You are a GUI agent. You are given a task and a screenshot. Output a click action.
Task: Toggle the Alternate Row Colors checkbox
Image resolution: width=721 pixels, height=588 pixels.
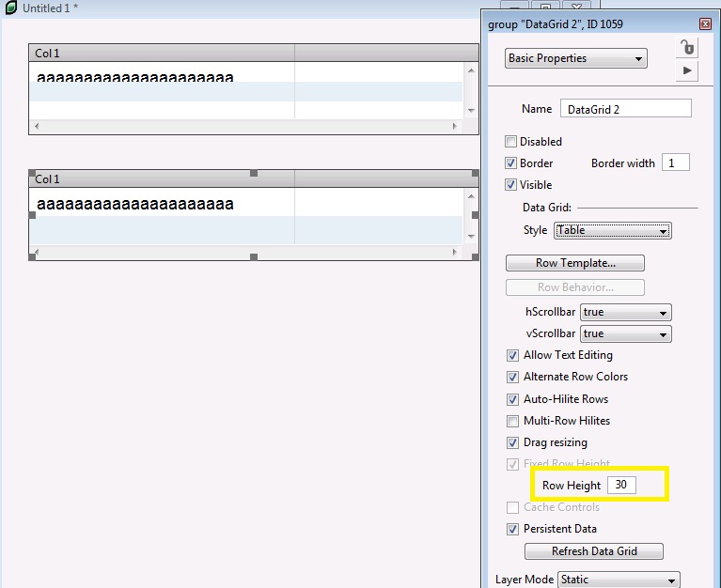click(x=512, y=377)
